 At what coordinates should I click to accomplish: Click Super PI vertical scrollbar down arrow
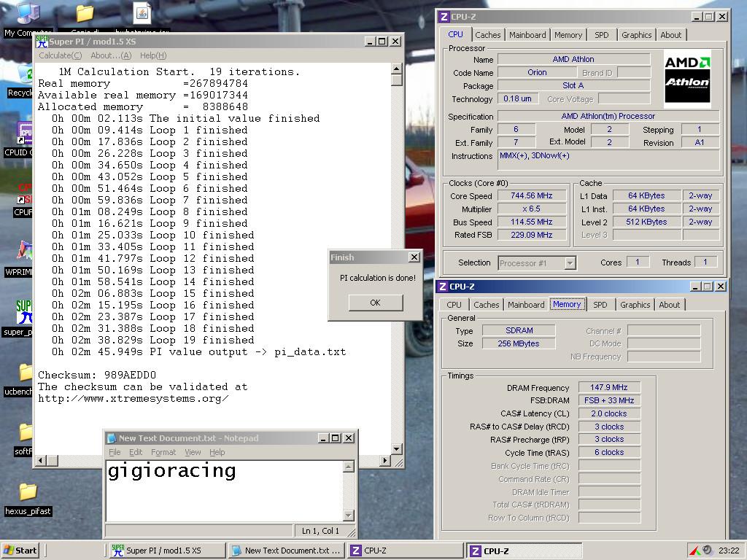[x=396, y=448]
